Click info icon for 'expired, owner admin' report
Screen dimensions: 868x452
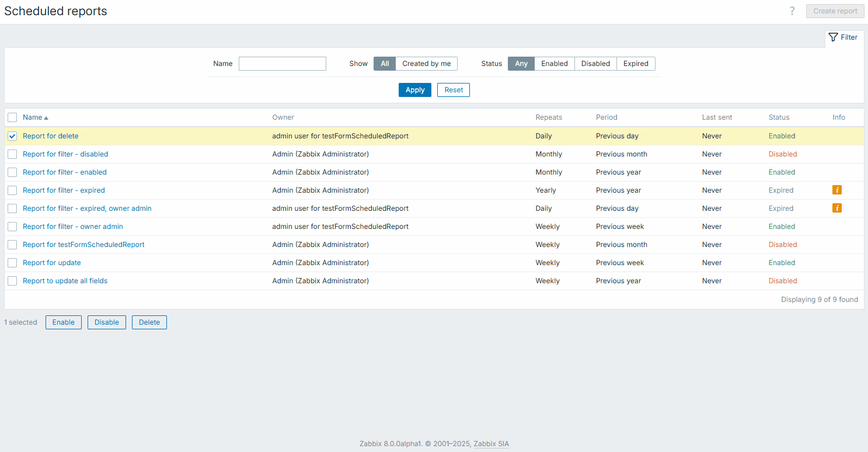[836, 208]
